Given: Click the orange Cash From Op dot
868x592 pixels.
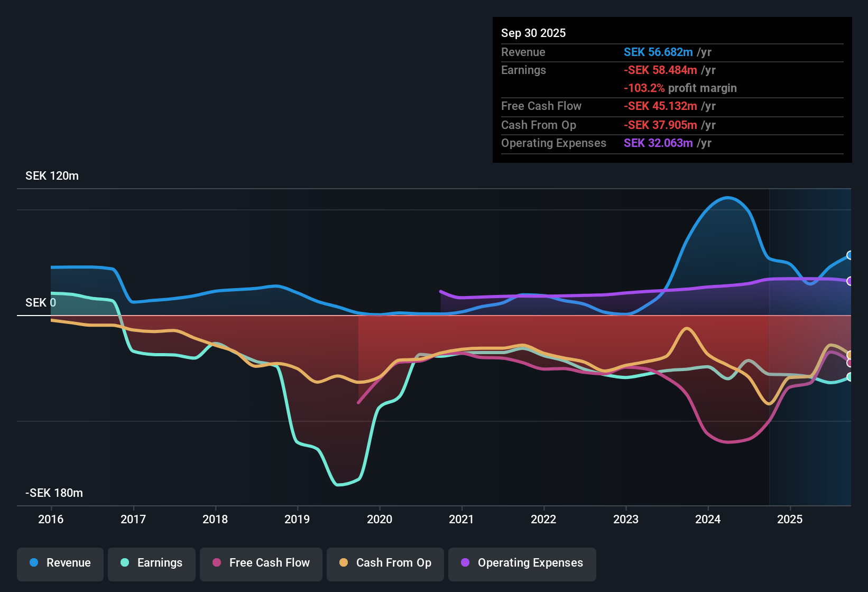Looking at the screenshot, I should point(344,563).
